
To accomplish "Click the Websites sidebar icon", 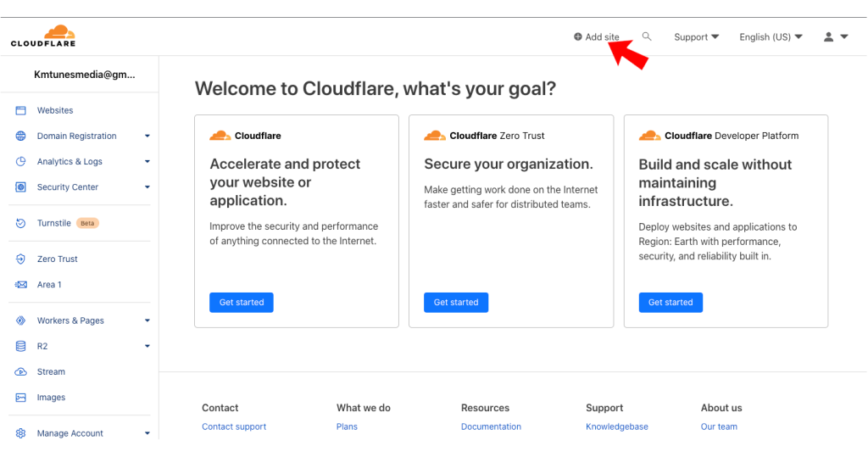I will coord(20,110).
